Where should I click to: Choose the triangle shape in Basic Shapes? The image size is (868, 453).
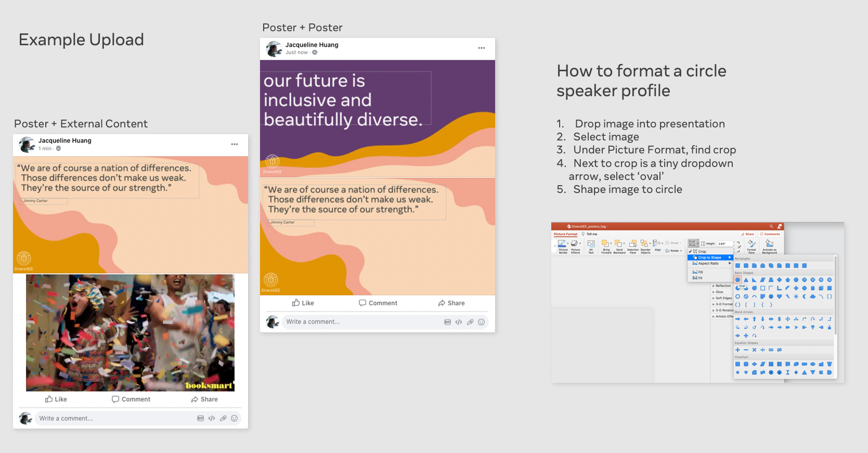[746, 280]
